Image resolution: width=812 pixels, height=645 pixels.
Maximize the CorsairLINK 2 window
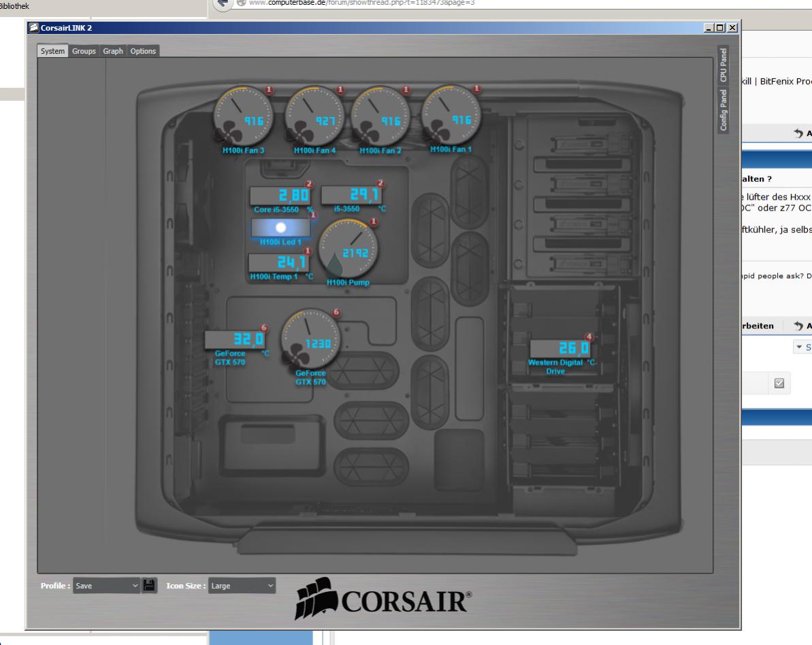tap(720, 27)
